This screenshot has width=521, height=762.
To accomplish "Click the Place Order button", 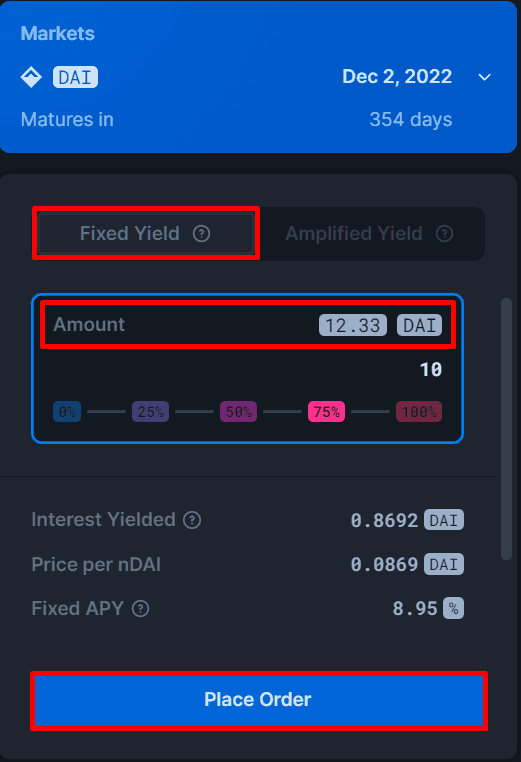I will [x=259, y=700].
